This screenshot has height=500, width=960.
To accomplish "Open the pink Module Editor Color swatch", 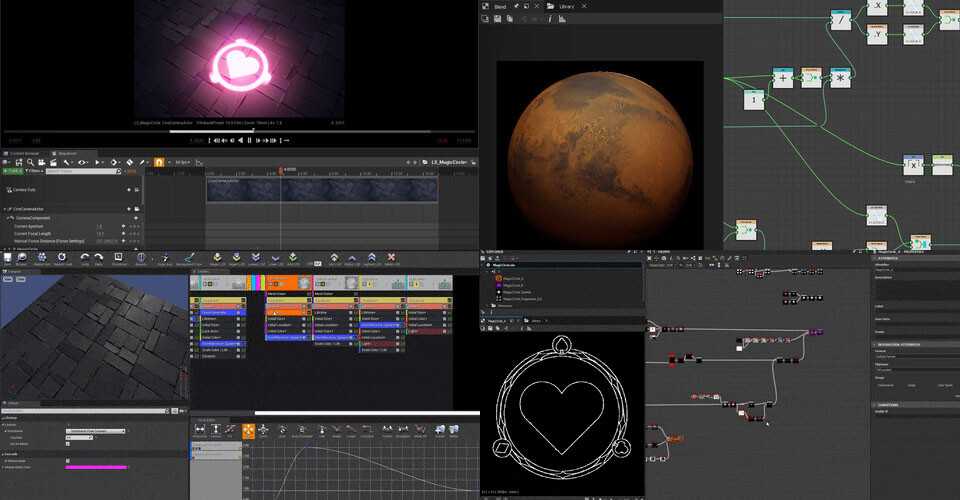I will (x=96, y=468).
